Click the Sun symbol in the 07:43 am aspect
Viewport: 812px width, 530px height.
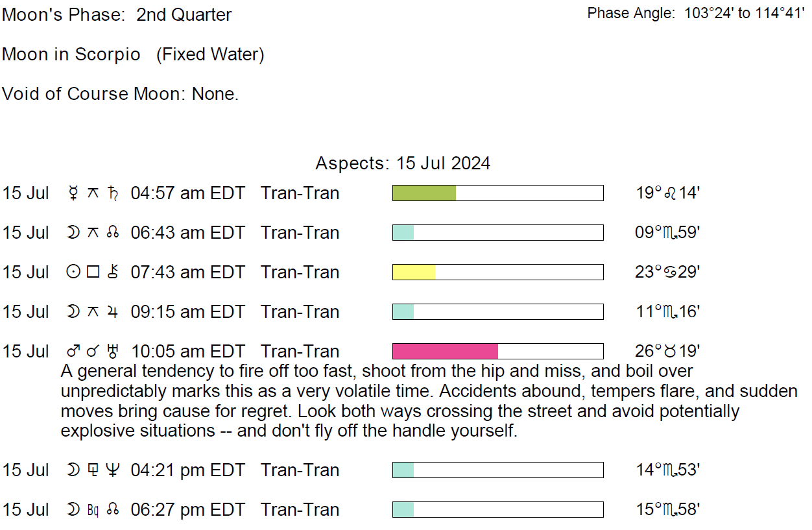coord(73,272)
